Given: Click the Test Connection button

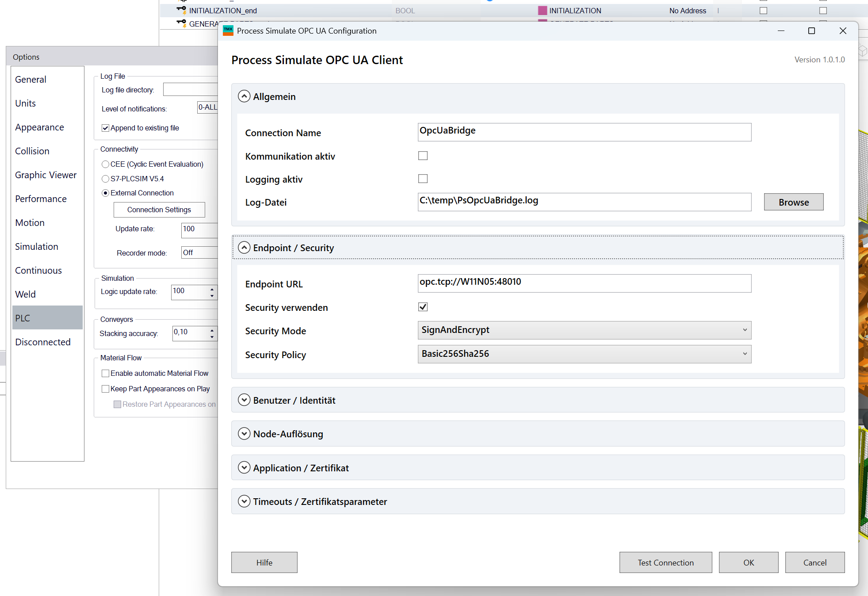Looking at the screenshot, I should point(665,562).
